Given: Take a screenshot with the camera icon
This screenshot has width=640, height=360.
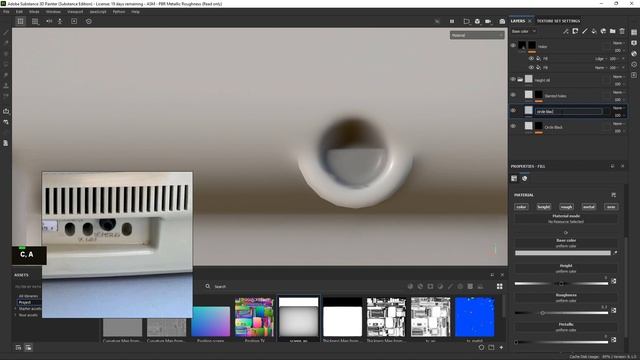Looking at the screenshot, I should [502, 21].
